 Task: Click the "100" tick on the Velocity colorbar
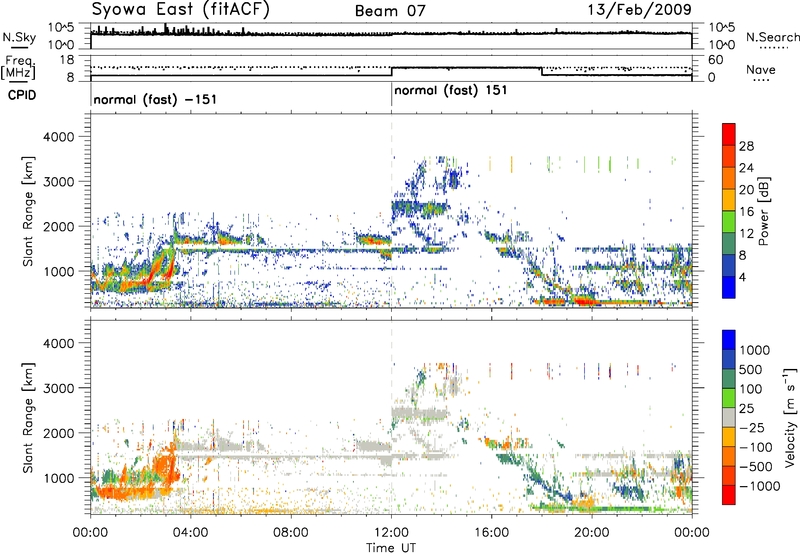pyautogui.click(x=752, y=389)
